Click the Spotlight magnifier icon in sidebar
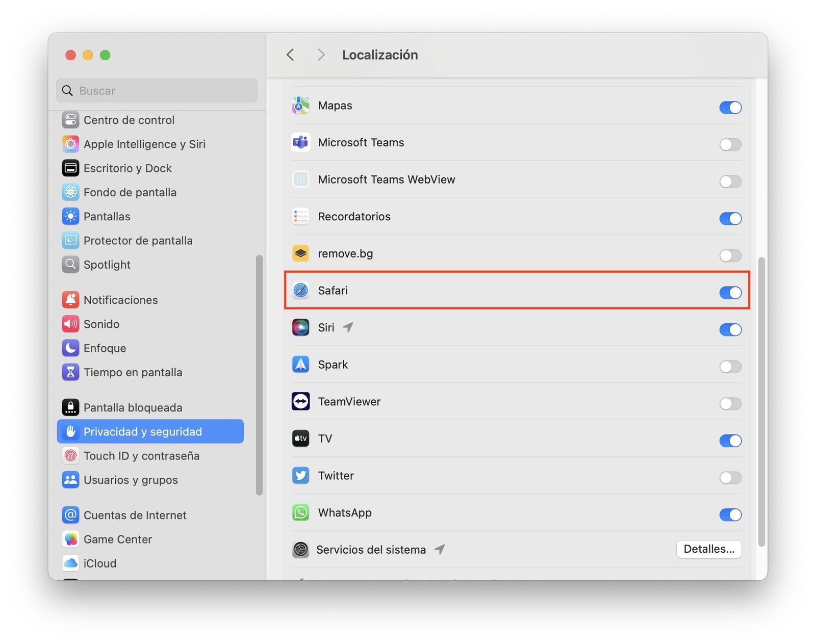 [70, 265]
